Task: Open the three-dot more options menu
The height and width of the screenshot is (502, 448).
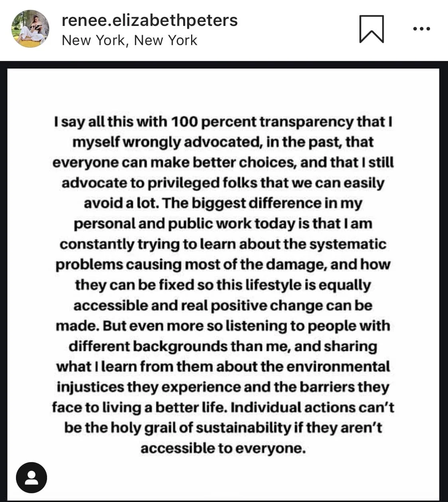Action: [421, 29]
